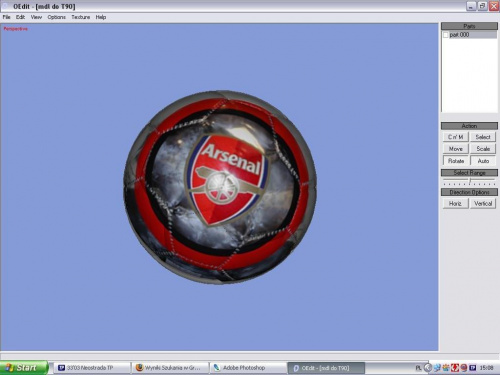Click the C n' M action button
The image size is (500, 375).
coord(456,137)
